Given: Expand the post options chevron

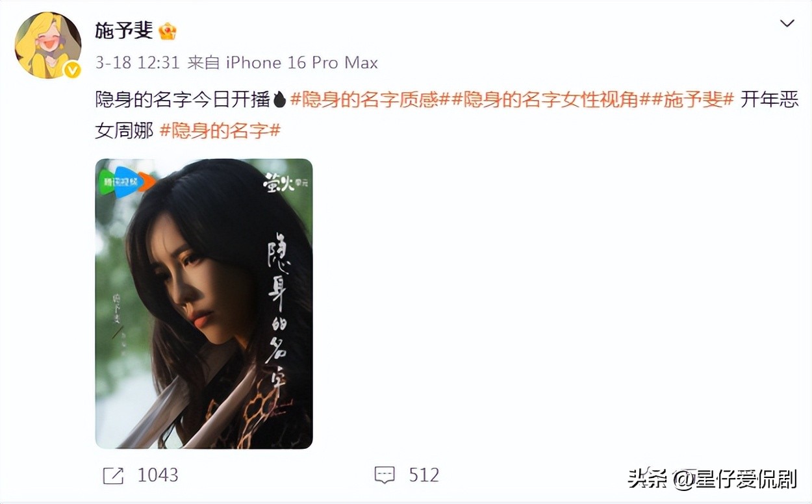Looking at the screenshot, I should pos(787,23).
